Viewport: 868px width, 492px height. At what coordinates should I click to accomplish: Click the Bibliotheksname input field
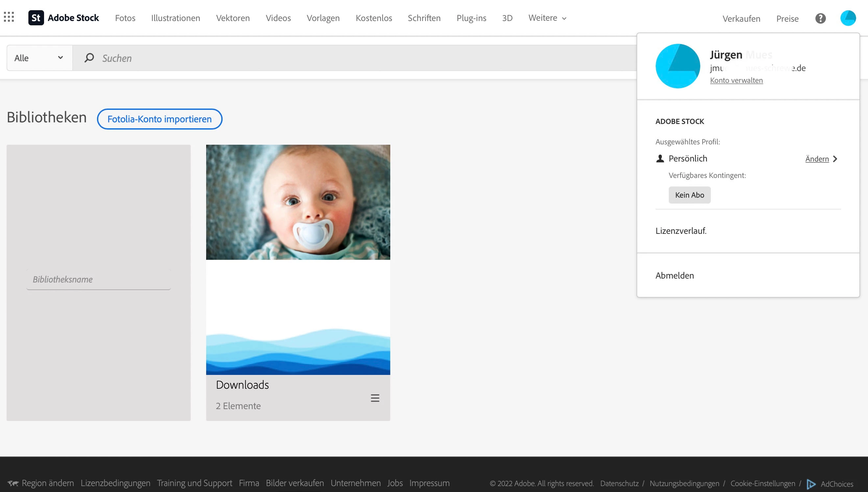(x=98, y=280)
